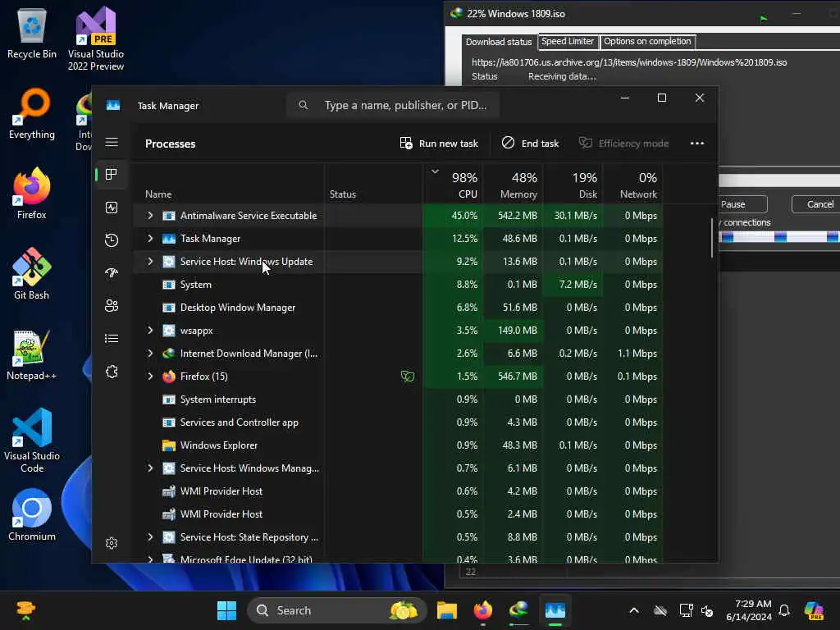
Task: Open the Performance page icon in sidebar
Action: (x=112, y=208)
